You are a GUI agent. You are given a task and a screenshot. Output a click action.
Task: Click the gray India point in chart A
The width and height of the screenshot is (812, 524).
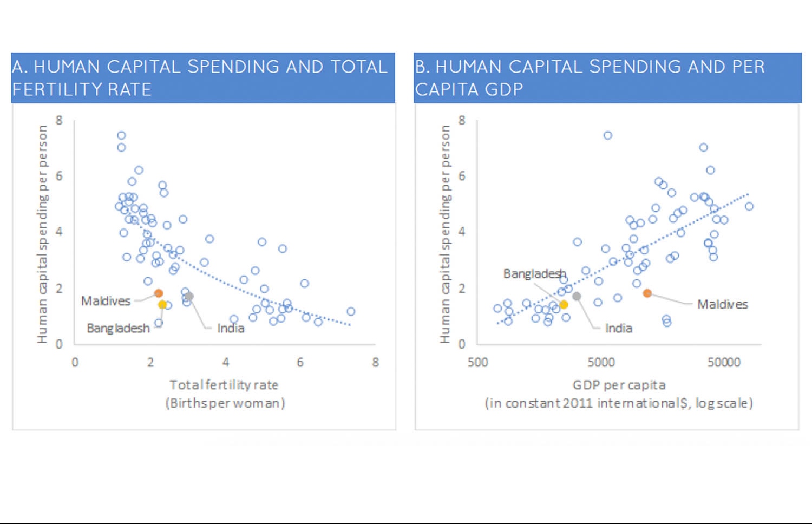pyautogui.click(x=189, y=296)
